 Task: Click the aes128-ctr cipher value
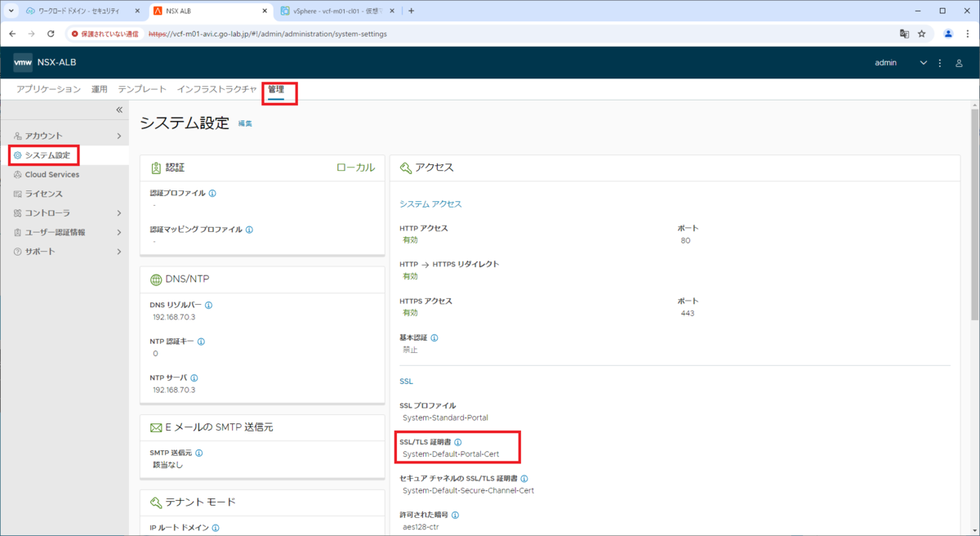422,528
